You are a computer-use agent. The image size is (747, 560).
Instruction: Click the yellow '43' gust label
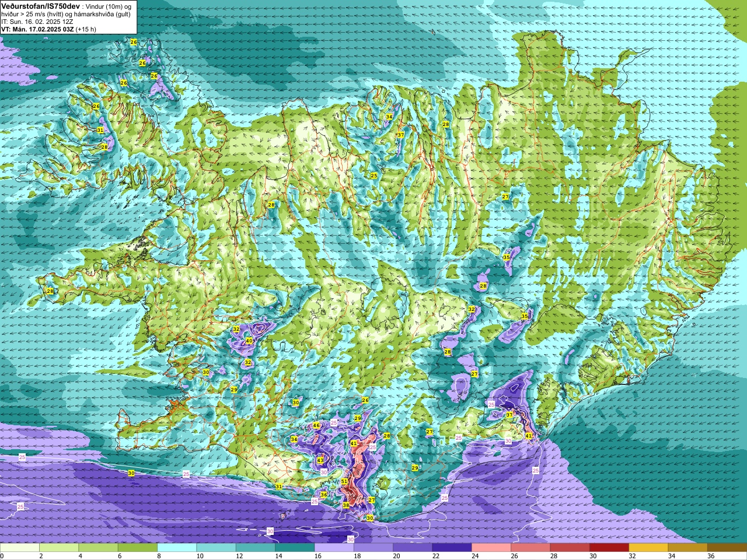point(320,461)
